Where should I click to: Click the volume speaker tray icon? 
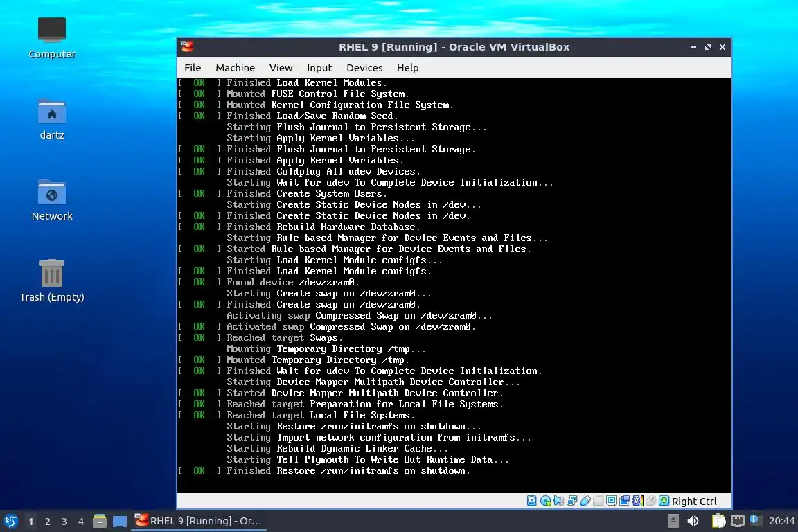693,521
